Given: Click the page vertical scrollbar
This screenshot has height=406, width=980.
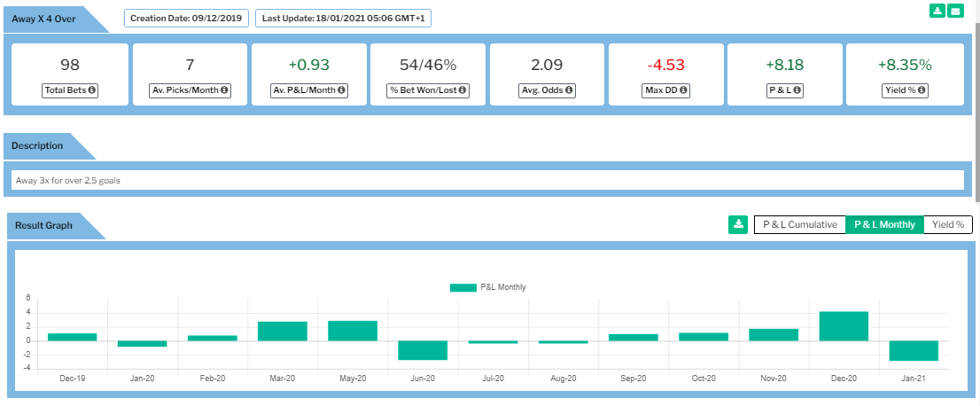Looking at the screenshot, I should click(976, 133).
